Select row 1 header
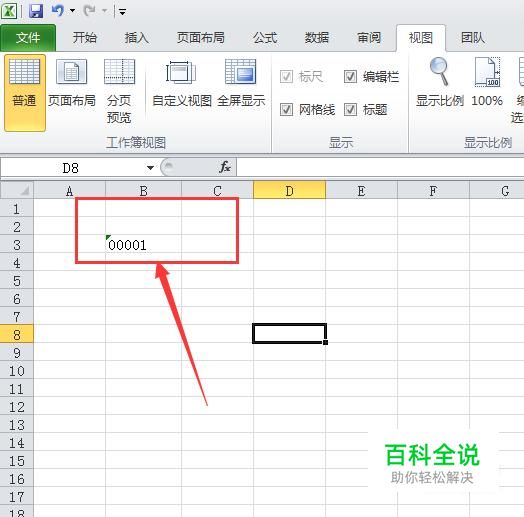Screen dimensions: 524x517 [x=17, y=209]
